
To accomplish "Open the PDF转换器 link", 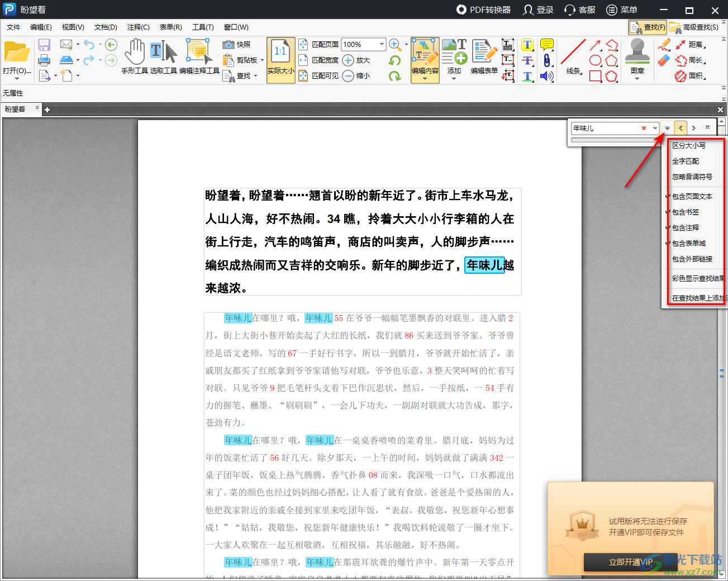I will coord(484,9).
